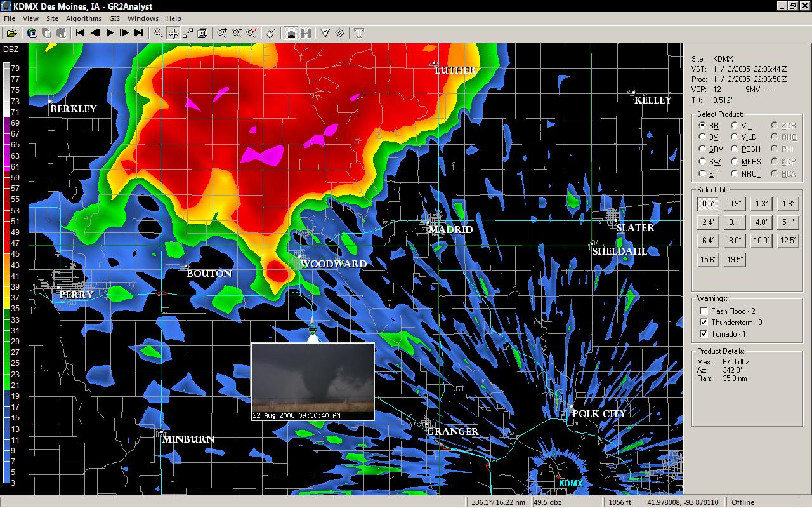Choose the VIL product option

point(735,126)
